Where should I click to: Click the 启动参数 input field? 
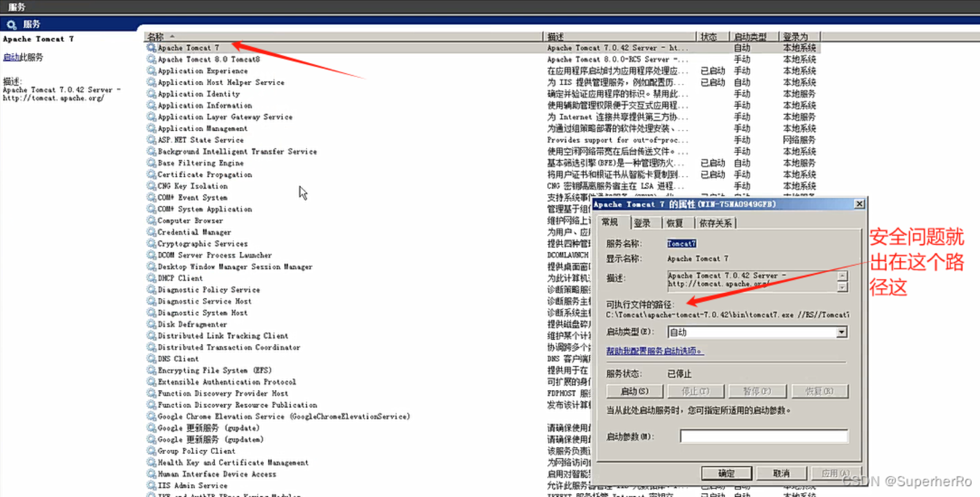pyautogui.click(x=764, y=436)
